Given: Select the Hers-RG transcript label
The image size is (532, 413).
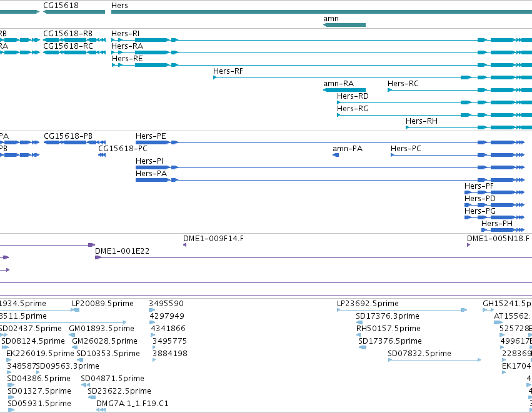Looking at the screenshot, I should [353, 109].
